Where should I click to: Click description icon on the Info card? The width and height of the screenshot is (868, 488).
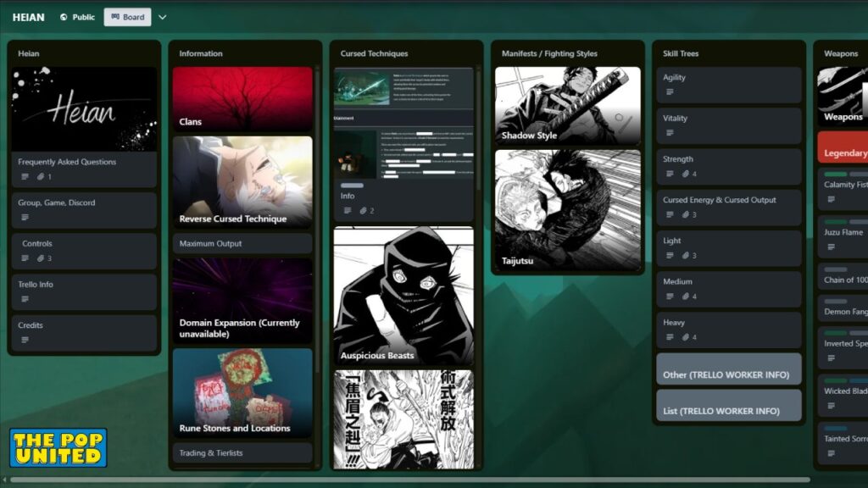click(x=348, y=211)
